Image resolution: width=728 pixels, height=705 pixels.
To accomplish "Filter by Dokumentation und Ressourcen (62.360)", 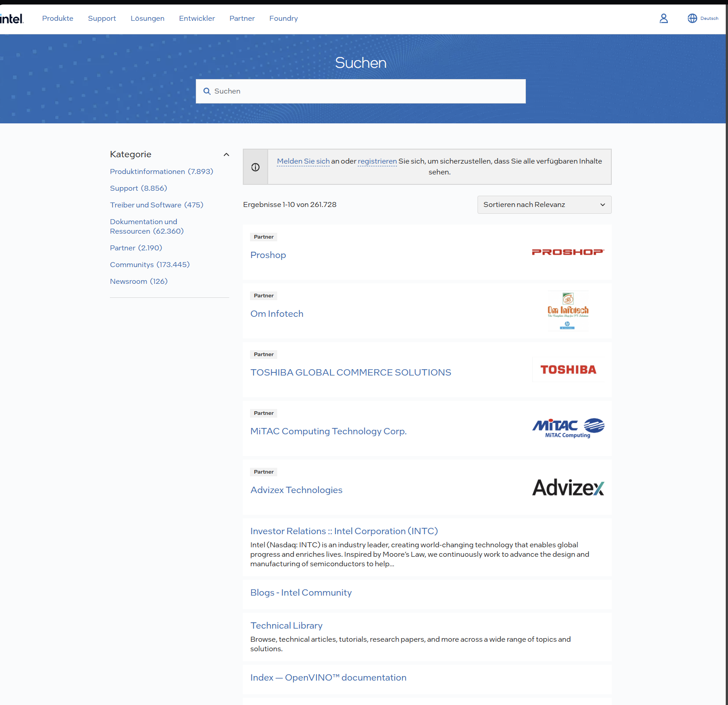I will click(x=147, y=226).
